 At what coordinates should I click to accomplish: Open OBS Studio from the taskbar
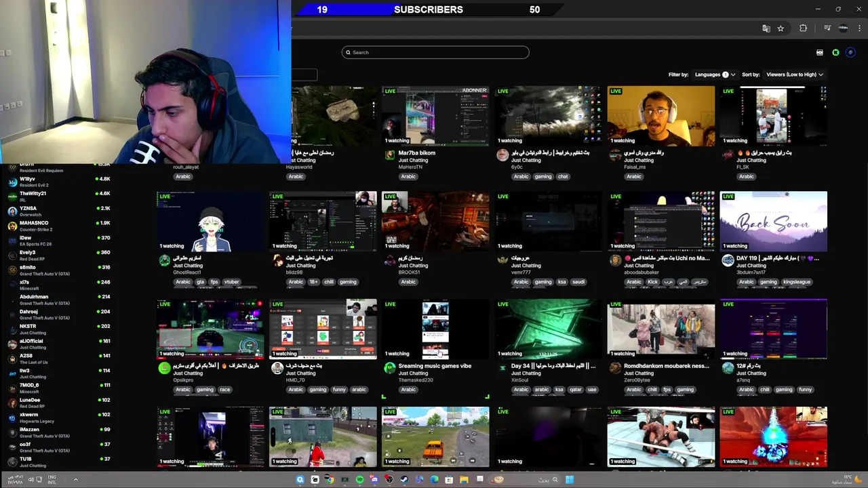point(389,480)
